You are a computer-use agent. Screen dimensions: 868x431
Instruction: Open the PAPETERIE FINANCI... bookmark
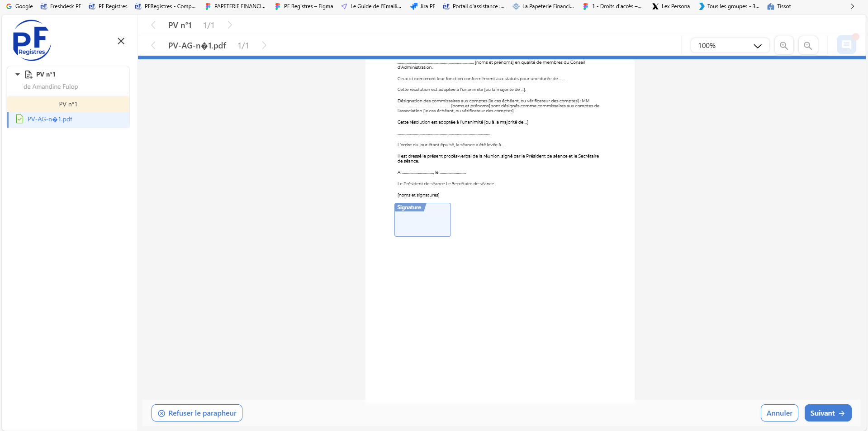[x=235, y=6]
